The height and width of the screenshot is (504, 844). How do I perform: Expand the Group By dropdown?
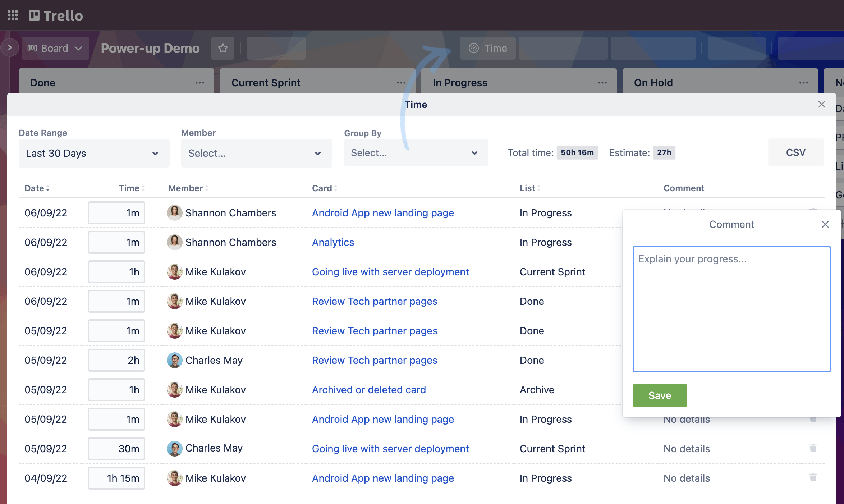tap(414, 152)
